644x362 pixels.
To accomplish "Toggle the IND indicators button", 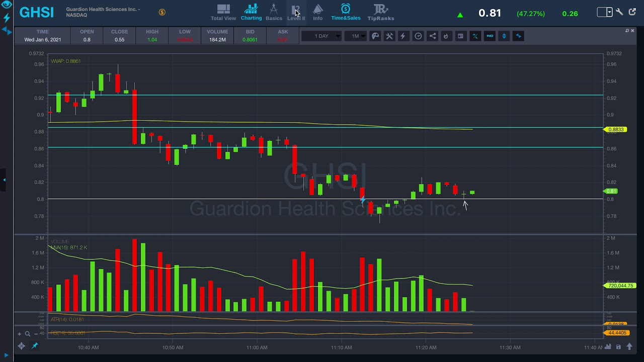I will coord(490,36).
